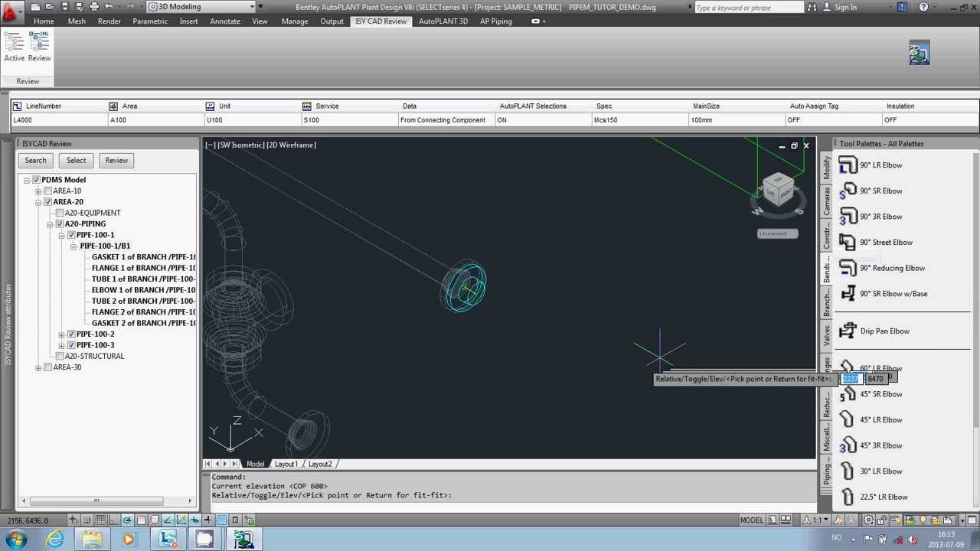Uncheck the PIPE-100-2 checkbox
The image size is (980, 551).
[70, 334]
